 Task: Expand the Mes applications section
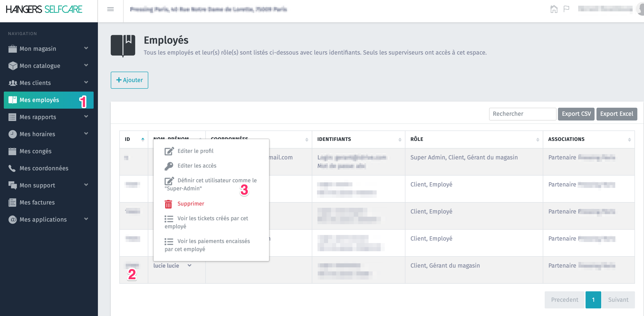point(86,219)
